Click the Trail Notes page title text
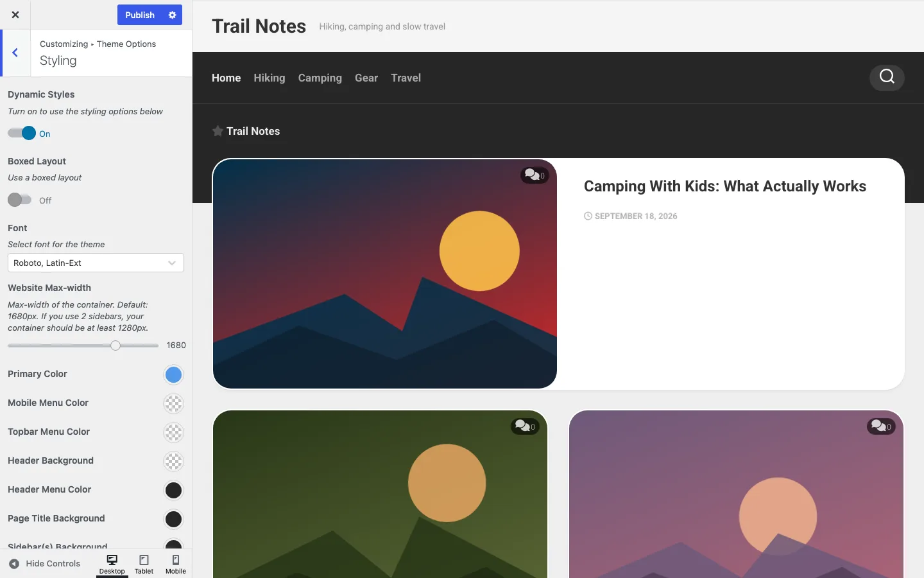924x578 pixels. 253,131
